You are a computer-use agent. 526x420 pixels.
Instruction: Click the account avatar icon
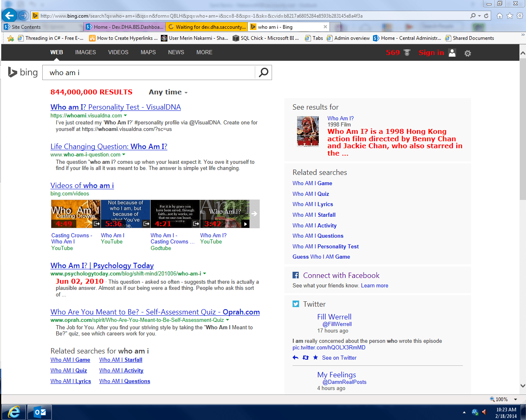452,53
